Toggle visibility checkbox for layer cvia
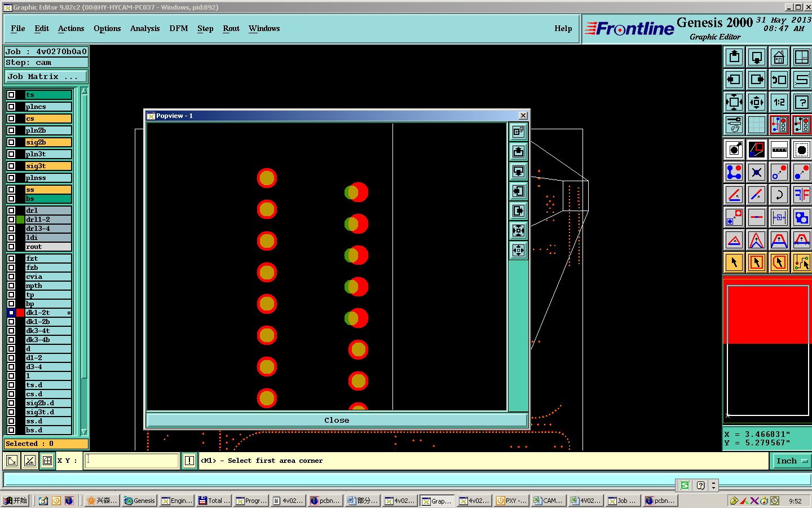 (11, 277)
